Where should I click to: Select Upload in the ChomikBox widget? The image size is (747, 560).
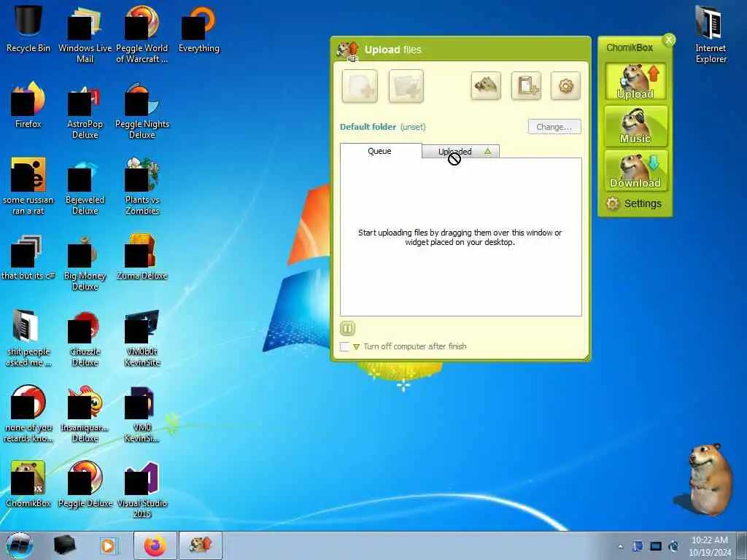point(635,82)
